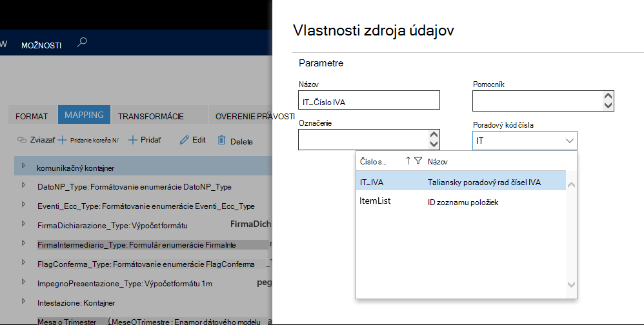
Task: Click the Parametre section heading
Action: coord(321,63)
